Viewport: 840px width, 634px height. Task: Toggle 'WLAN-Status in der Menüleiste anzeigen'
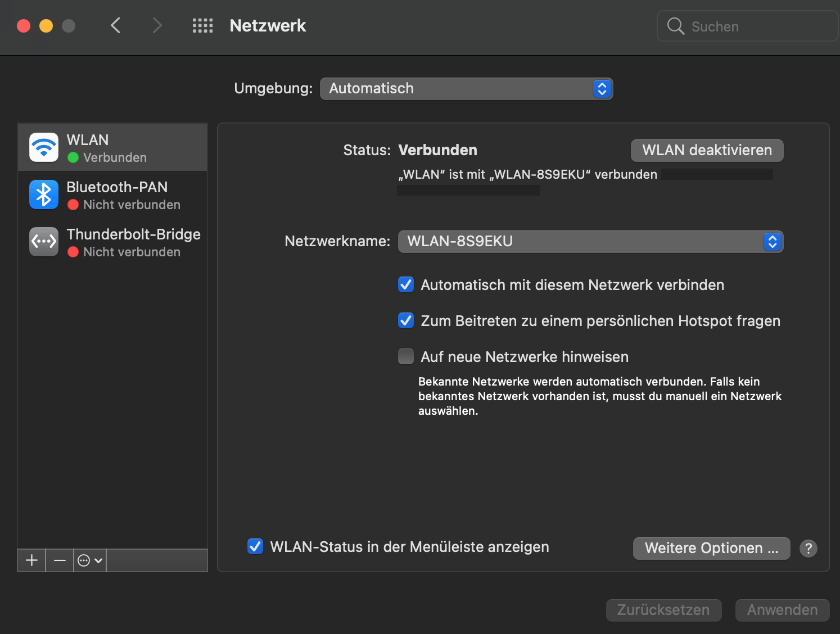coord(255,547)
